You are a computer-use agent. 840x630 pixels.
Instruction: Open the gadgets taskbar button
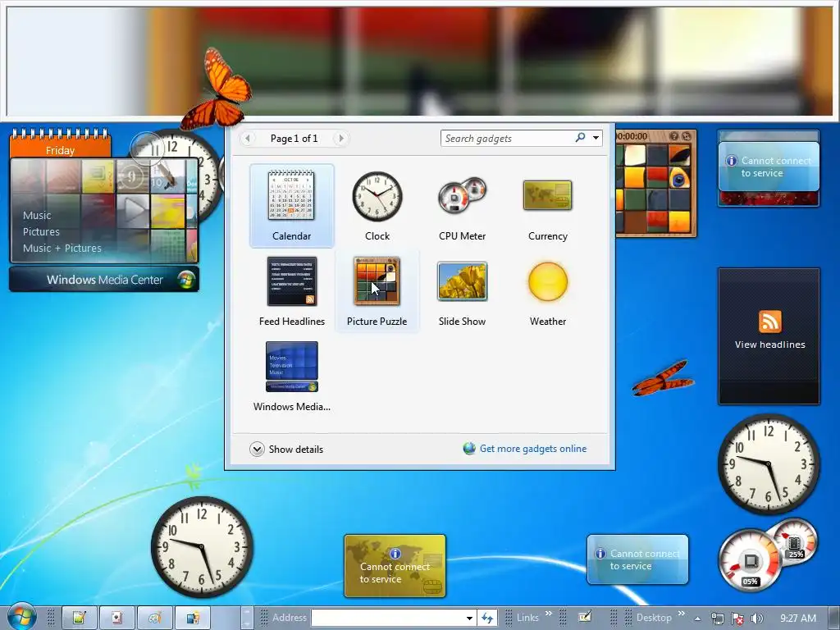pos(193,619)
